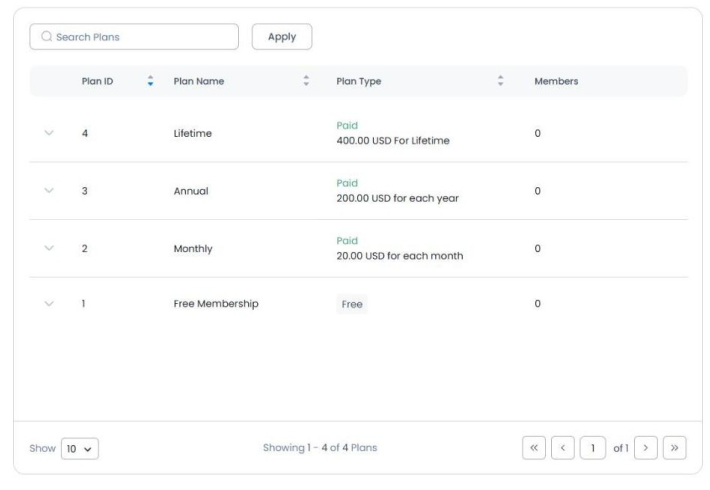
Task: Click the Plan Type column header
Action: pyautogui.click(x=359, y=82)
